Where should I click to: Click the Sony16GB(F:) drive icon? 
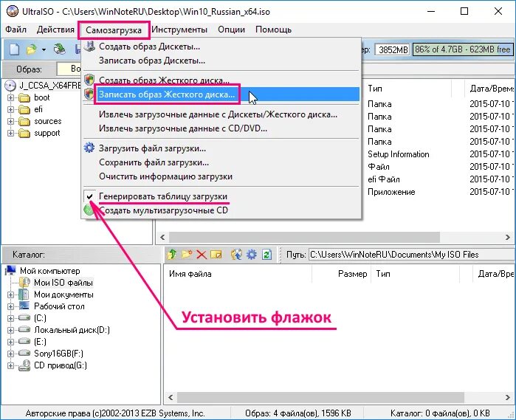24,353
